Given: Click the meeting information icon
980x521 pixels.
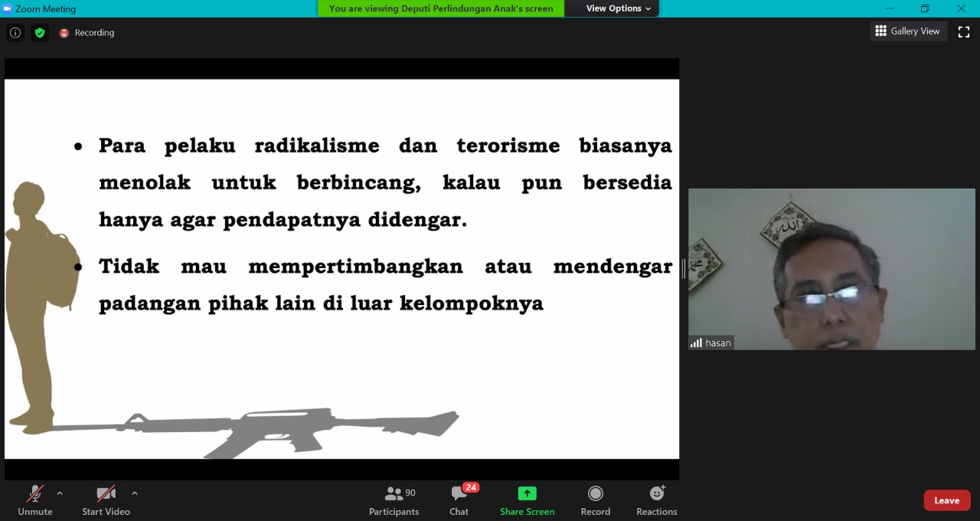Looking at the screenshot, I should (15, 33).
